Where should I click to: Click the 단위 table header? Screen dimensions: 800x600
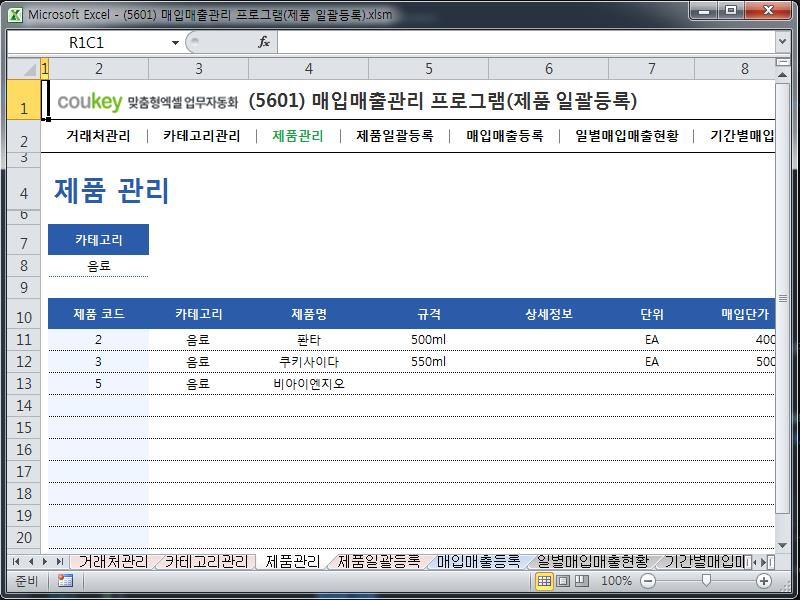pos(652,314)
